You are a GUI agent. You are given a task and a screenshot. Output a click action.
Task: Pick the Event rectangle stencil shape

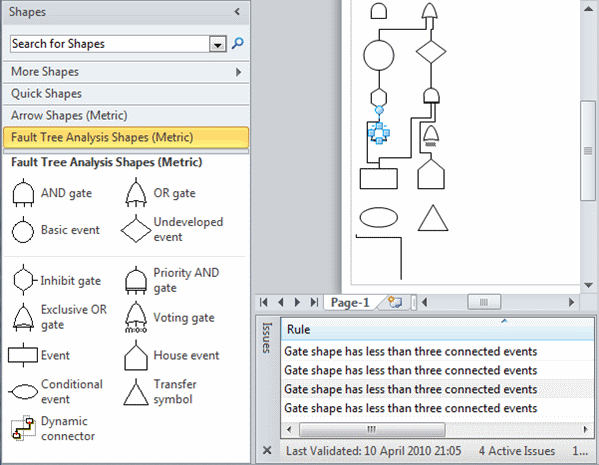[23, 355]
